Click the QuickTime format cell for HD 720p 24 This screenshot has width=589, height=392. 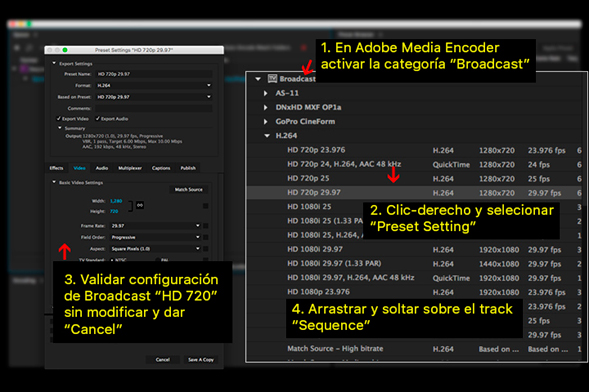pyautogui.click(x=451, y=165)
